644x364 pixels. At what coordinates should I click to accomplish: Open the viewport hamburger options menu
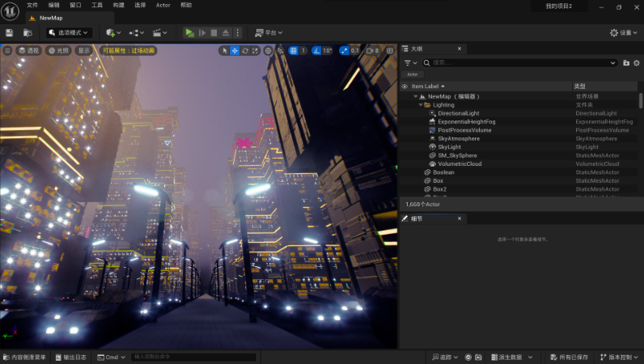[x=7, y=50]
